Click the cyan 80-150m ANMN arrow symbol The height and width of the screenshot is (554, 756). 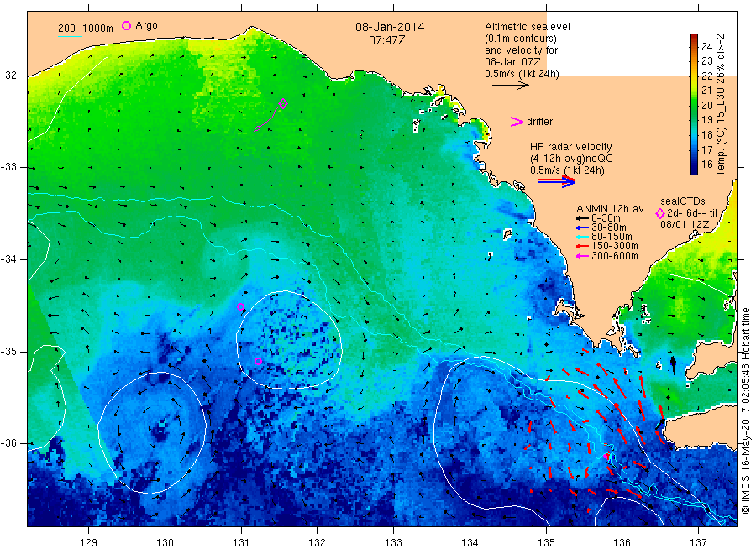[582, 237]
